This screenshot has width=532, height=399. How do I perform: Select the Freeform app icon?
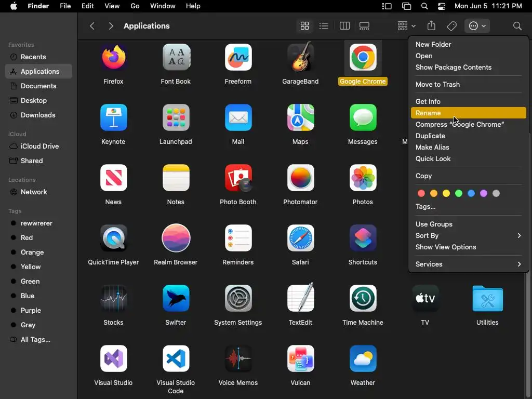click(x=238, y=57)
